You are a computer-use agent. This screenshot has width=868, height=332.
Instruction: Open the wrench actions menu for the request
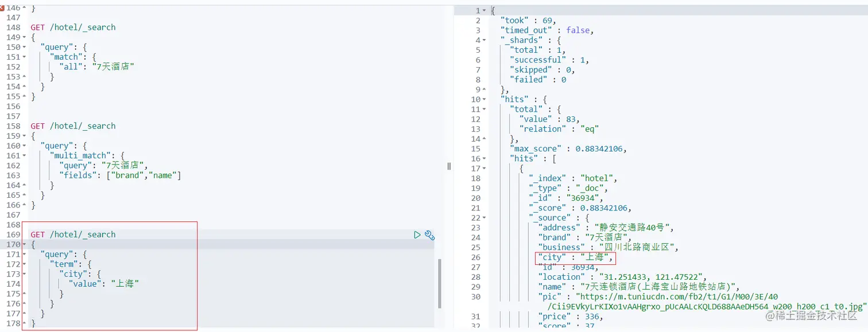click(429, 235)
